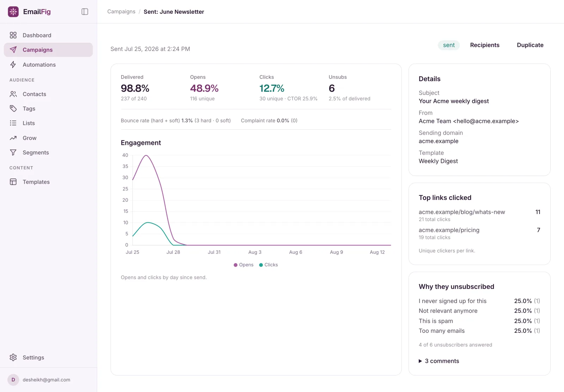
Task: Click the Campaigns breadcrumb link
Action: (x=121, y=12)
